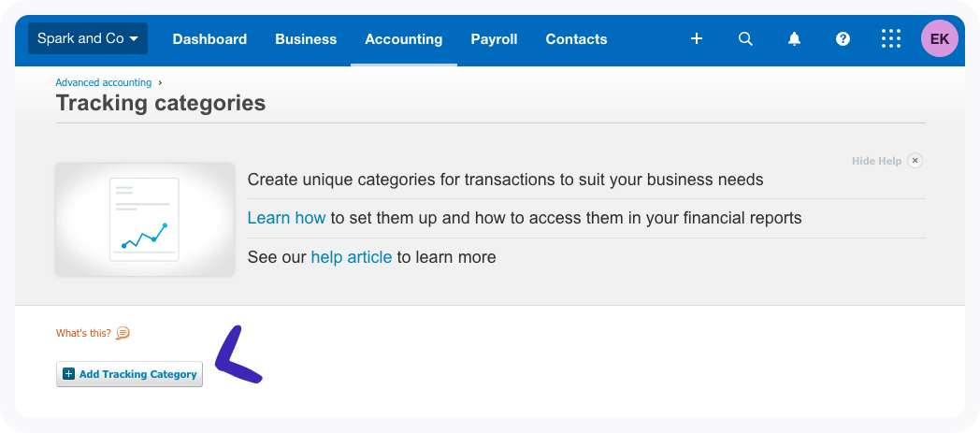Screen dimensions: 980x433
Task: Expand the Spark and Co organisation dropdown
Action: [x=88, y=38]
